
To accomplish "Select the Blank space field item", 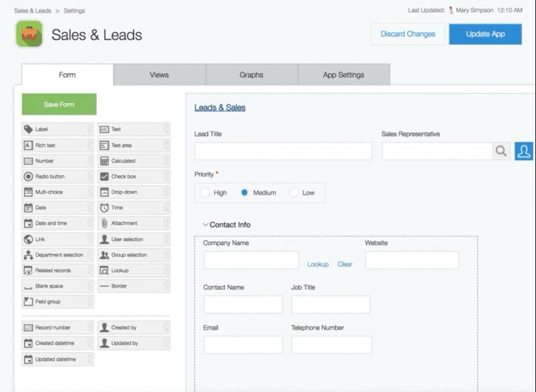I will (58, 286).
